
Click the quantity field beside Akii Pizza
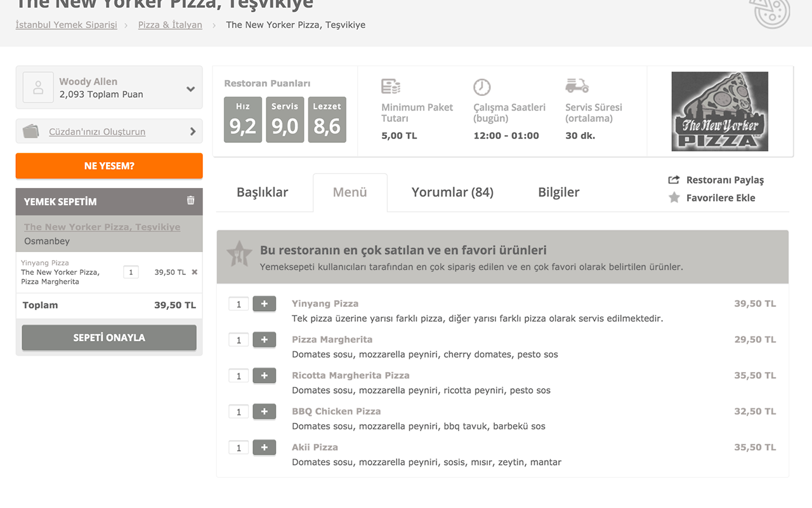coord(239,448)
